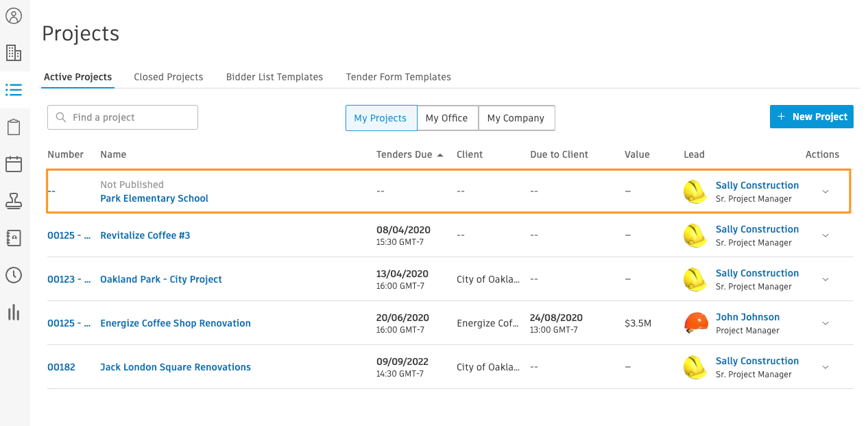Create a New Project
Viewport: 868px width, 426px height.
pyautogui.click(x=812, y=117)
